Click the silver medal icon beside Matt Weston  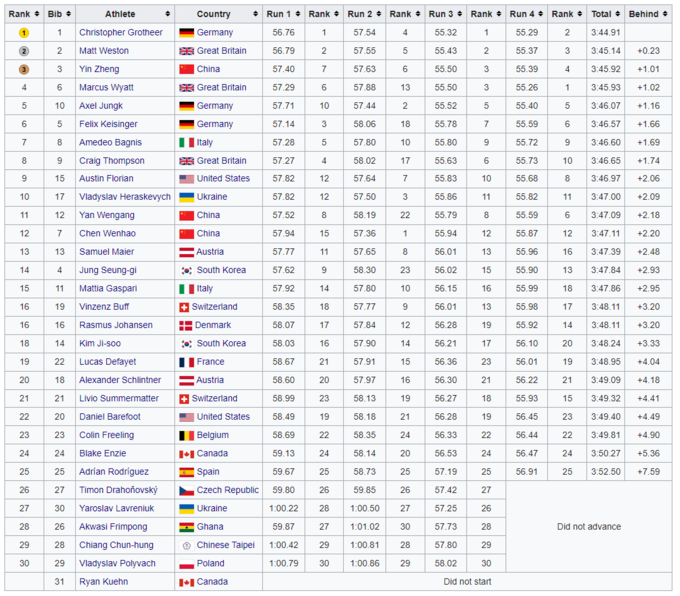coord(24,49)
